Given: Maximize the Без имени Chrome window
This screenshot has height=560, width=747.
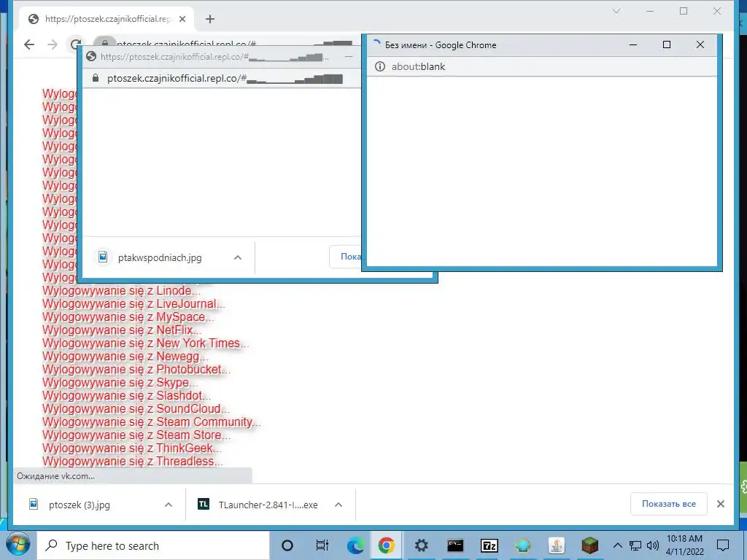Looking at the screenshot, I should pos(667,44).
